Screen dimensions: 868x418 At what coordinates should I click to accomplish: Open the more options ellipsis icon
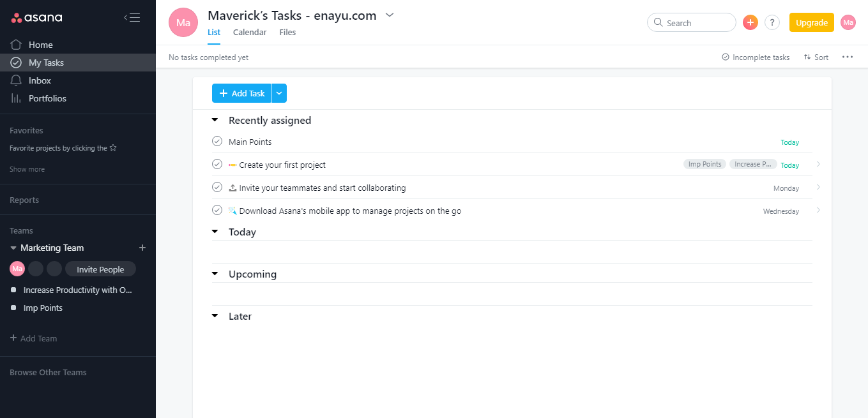(848, 57)
